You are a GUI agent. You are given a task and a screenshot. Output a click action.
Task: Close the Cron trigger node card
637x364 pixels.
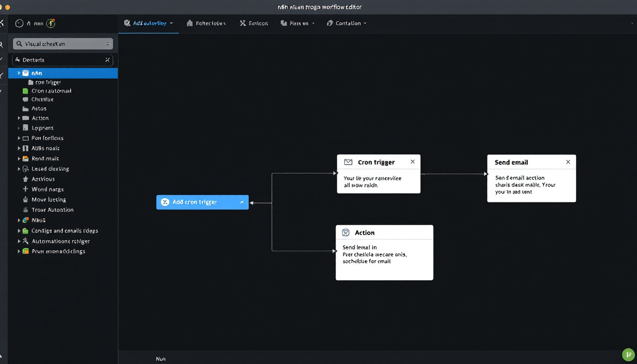click(412, 162)
